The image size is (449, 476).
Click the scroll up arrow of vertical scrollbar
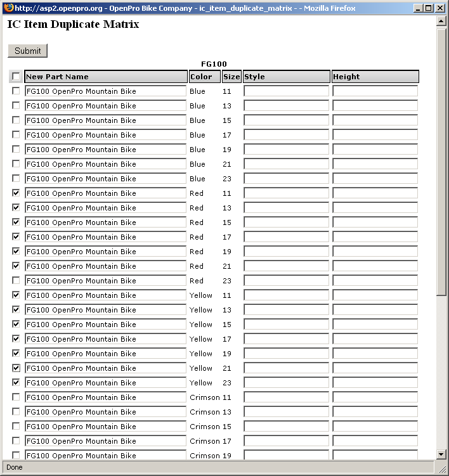441,21
